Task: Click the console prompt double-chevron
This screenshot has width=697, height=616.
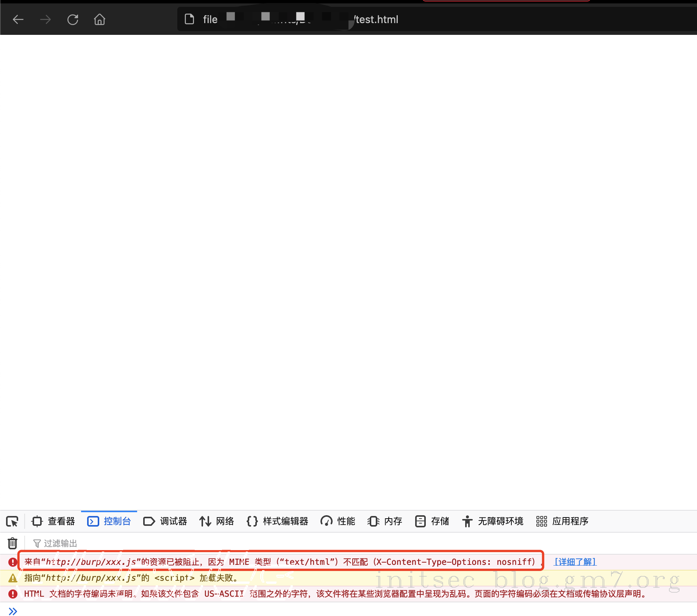Action: pos(13,611)
